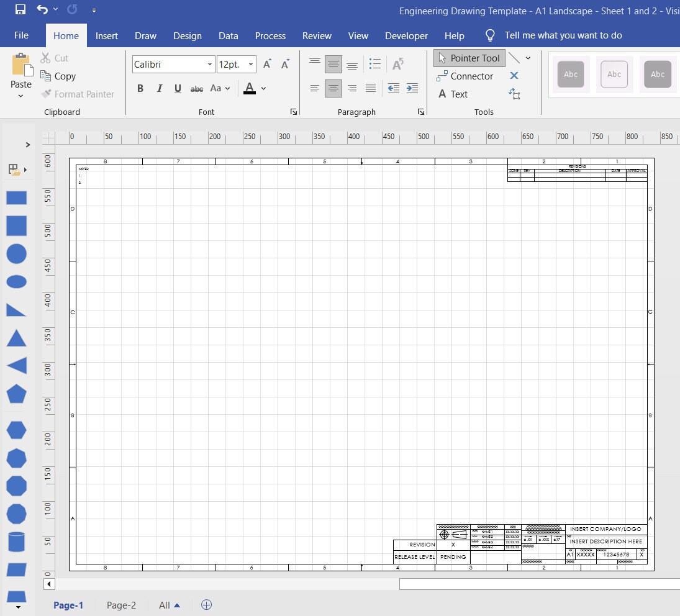680x616 pixels.
Task: Add a new page with the plus button
Action: click(207, 604)
